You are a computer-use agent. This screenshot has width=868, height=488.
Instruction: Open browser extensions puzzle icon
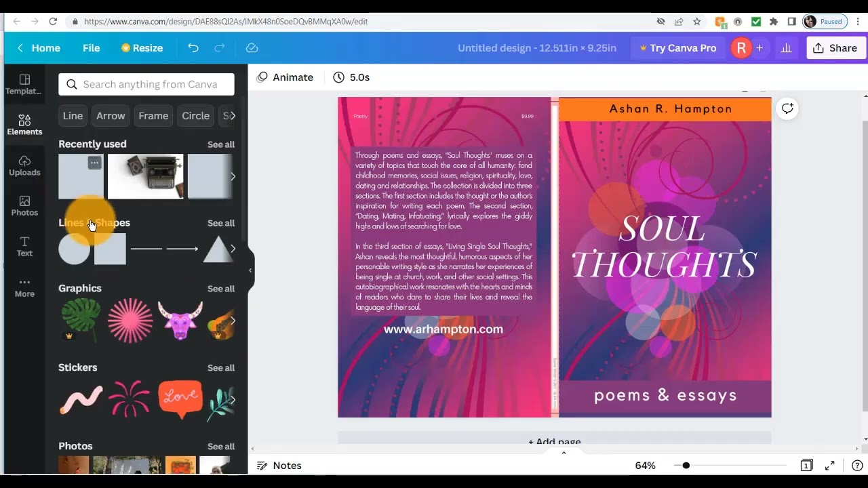[774, 22]
